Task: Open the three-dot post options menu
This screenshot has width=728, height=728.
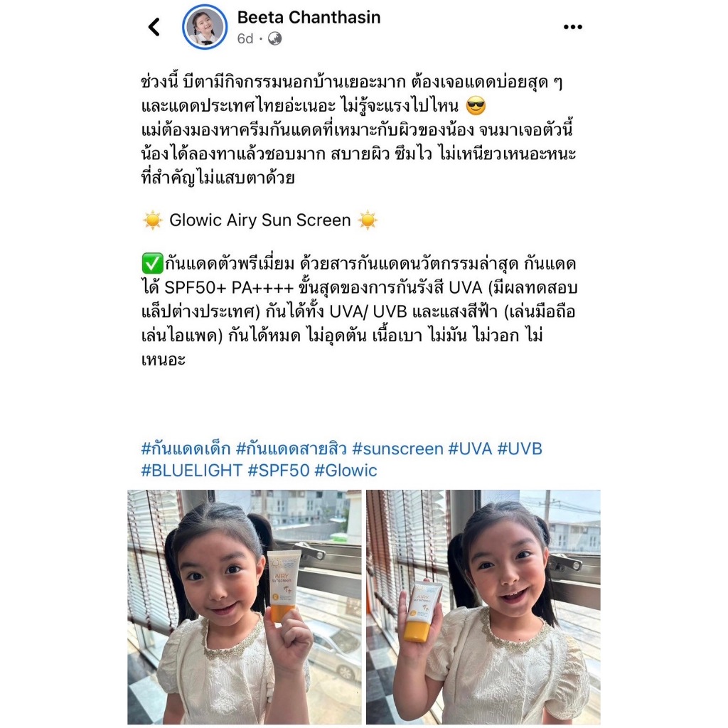Action: coord(572,27)
